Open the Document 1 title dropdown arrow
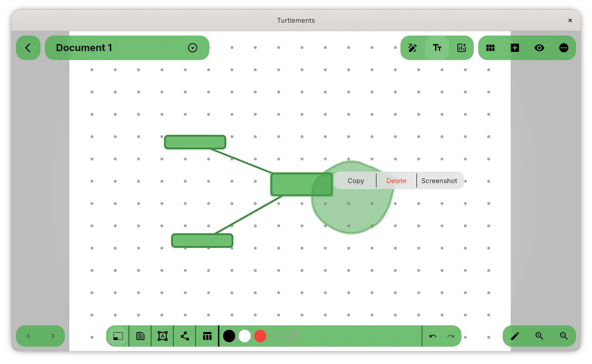 coord(192,48)
